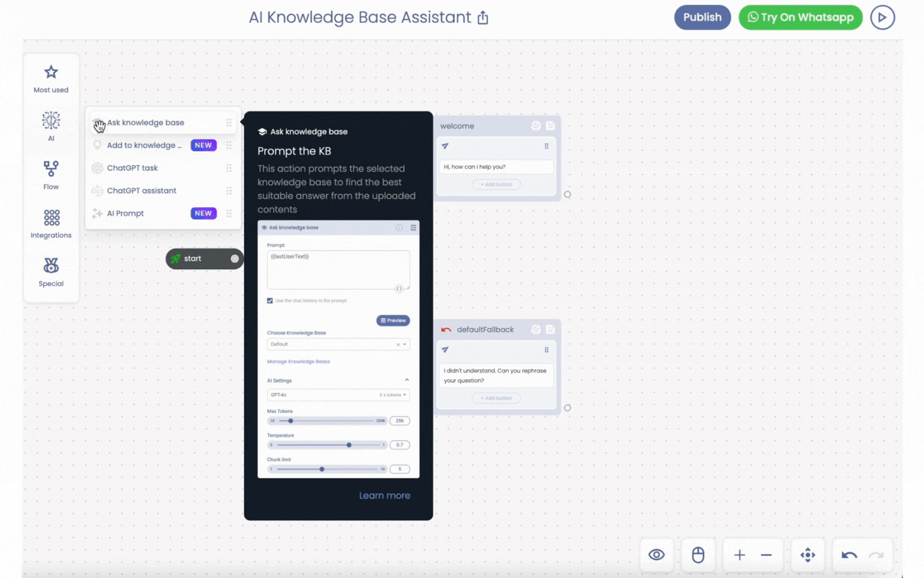The height and width of the screenshot is (578, 924).
Task: Open the Most used star category
Action: tap(51, 79)
